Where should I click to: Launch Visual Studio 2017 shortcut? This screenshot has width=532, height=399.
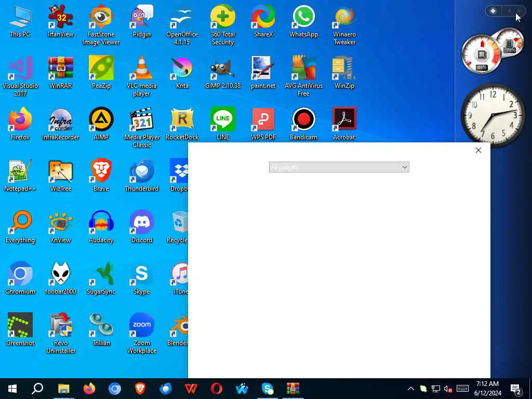20,76
